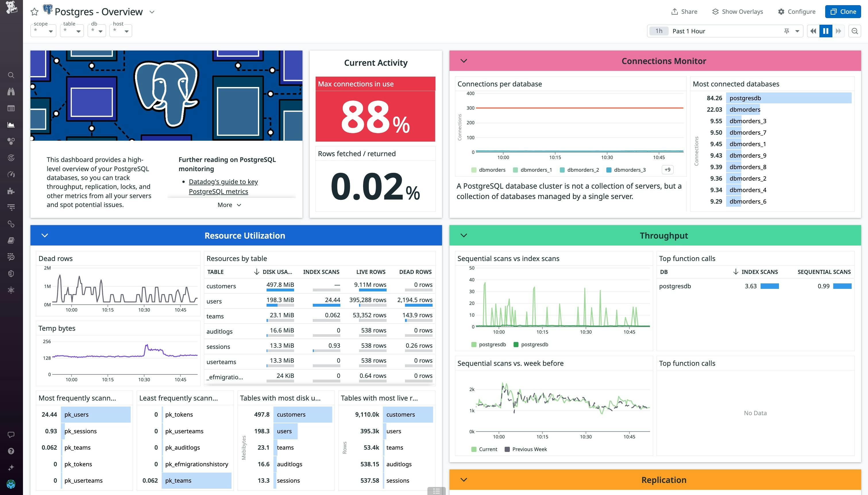Sort the table by the LIVE ROWS column
The height and width of the screenshot is (495, 868).
pos(371,272)
